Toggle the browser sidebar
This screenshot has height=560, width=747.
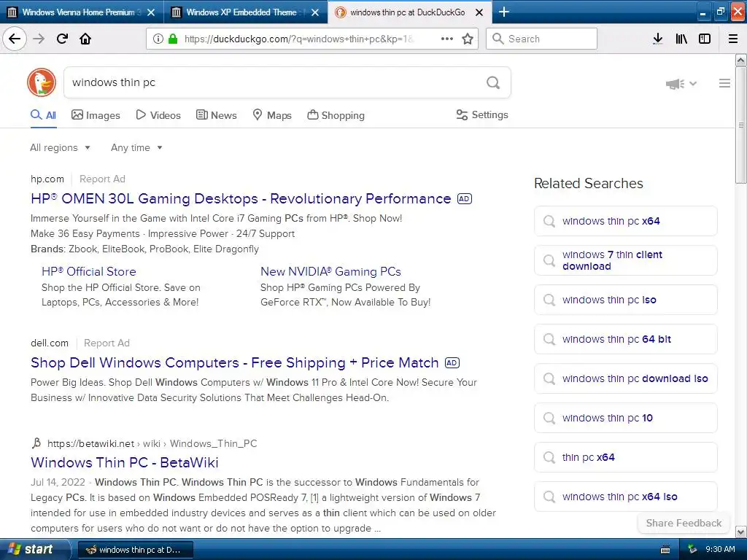click(705, 39)
